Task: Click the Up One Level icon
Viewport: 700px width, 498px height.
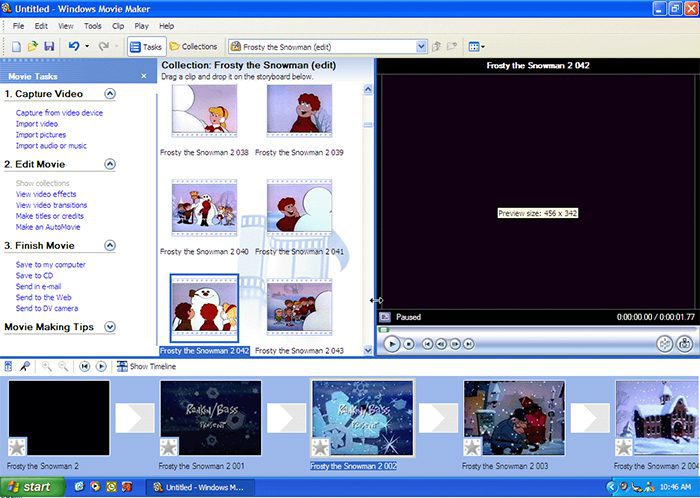Action: 436,46
